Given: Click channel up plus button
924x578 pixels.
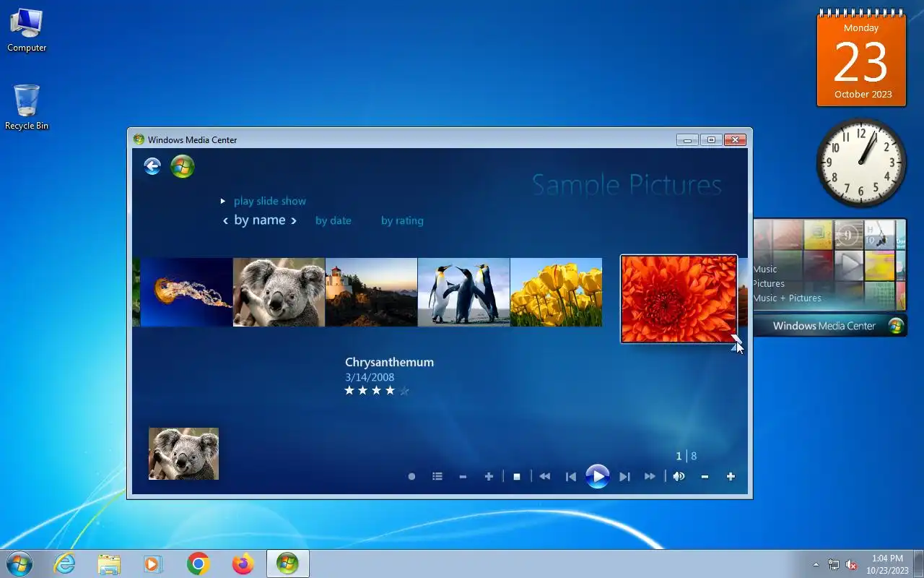Looking at the screenshot, I should [x=489, y=477].
